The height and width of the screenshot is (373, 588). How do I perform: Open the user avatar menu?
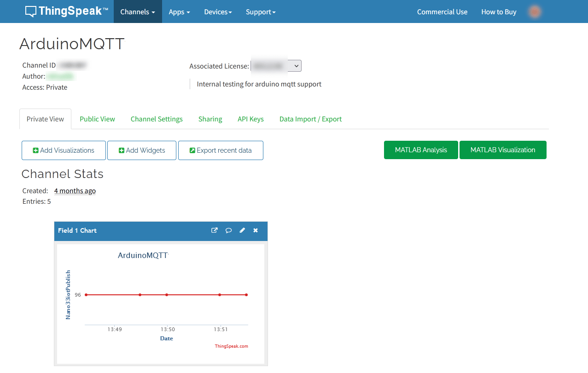[x=535, y=12]
